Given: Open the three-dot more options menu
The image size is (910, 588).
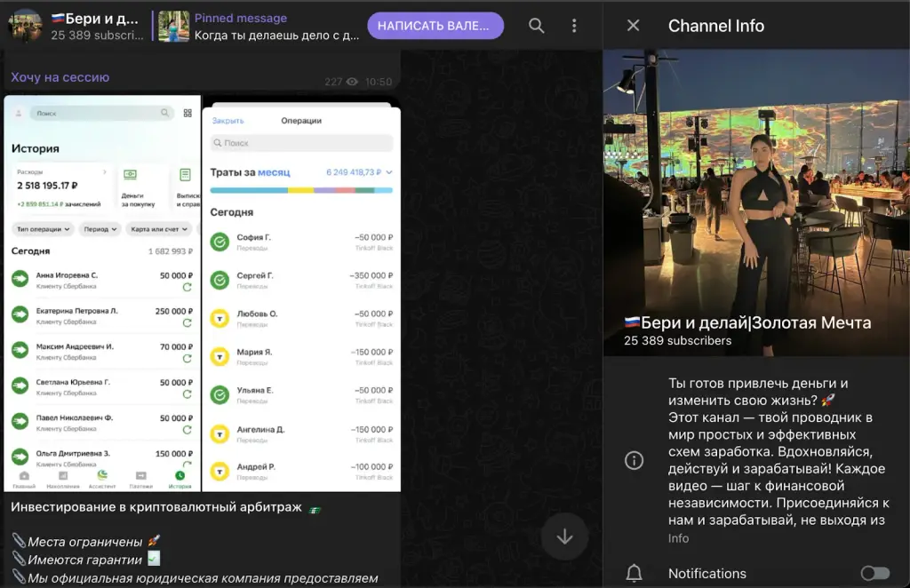Looking at the screenshot, I should tap(574, 26).
